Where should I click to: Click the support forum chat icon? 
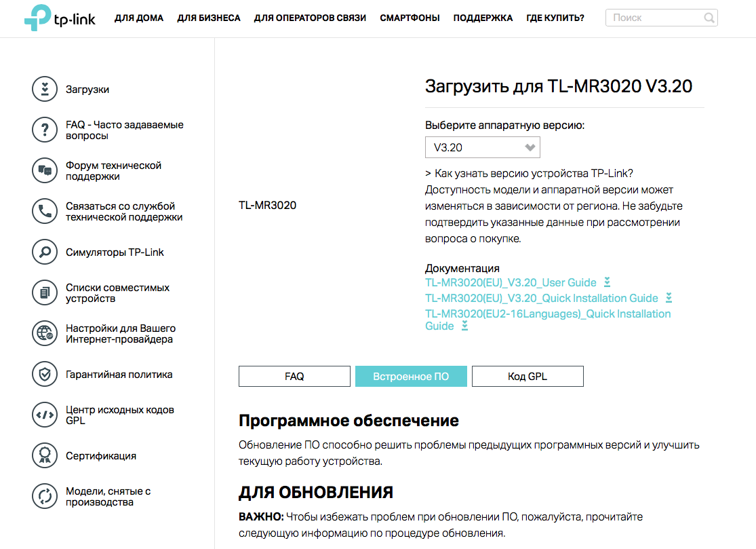point(45,171)
